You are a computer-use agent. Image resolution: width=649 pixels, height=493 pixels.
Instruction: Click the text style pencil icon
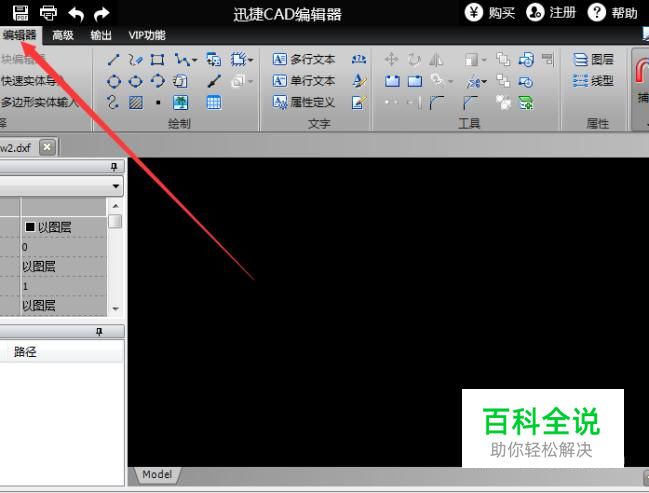click(x=358, y=81)
